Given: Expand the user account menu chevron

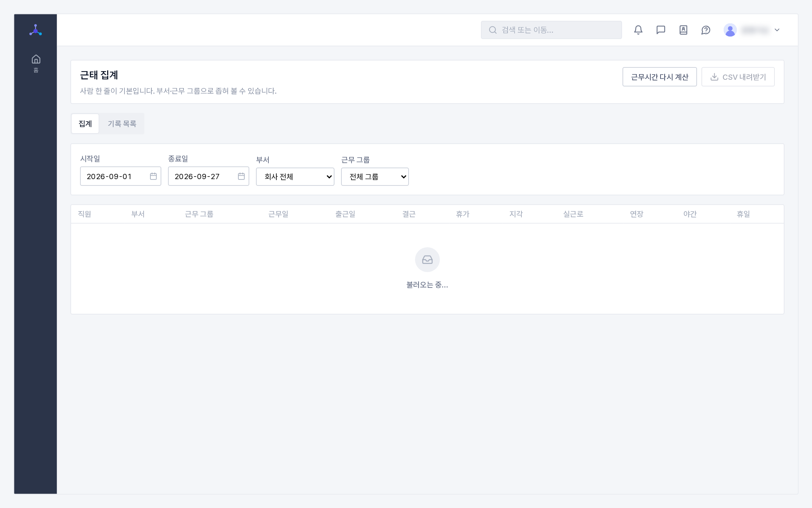Looking at the screenshot, I should click(x=777, y=30).
